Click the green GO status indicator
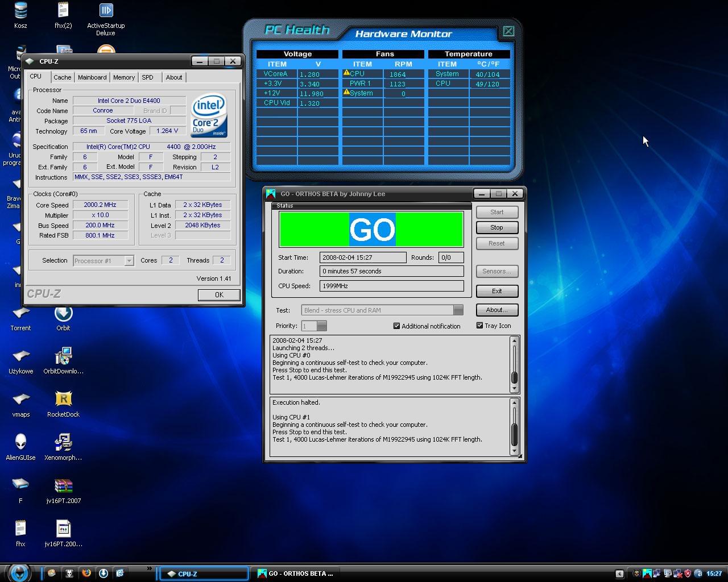 [x=371, y=229]
